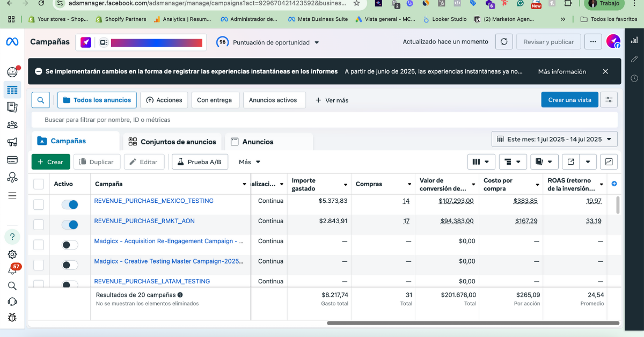644x337 pixels.
Task: Click the refresh data icon button
Action: click(x=503, y=42)
